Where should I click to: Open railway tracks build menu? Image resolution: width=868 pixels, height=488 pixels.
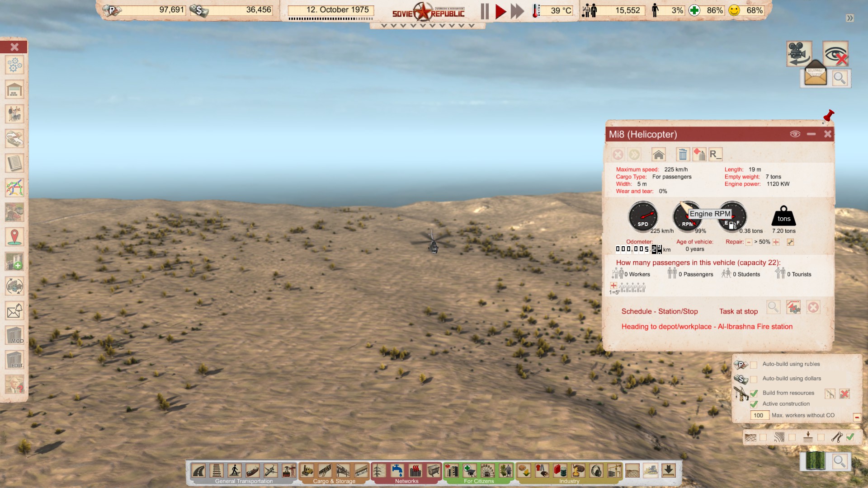217,471
